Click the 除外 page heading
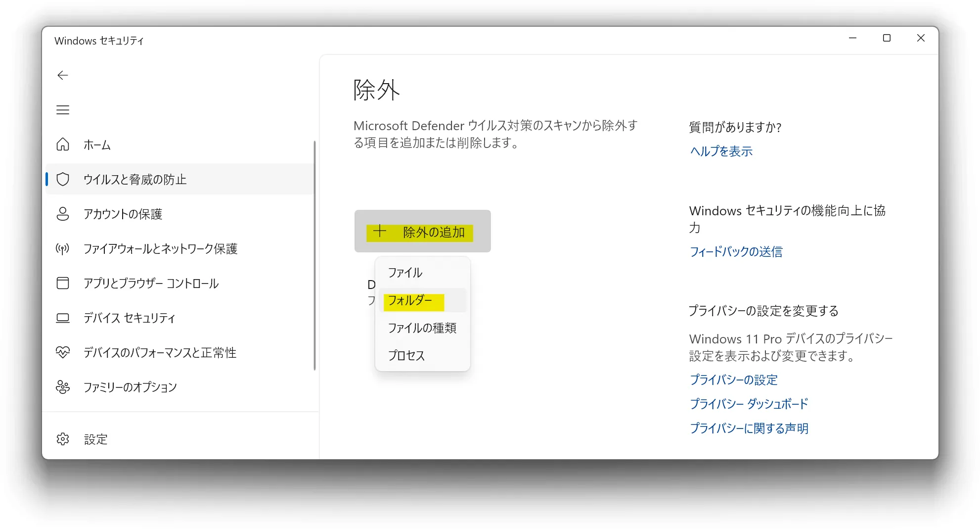 point(376,90)
